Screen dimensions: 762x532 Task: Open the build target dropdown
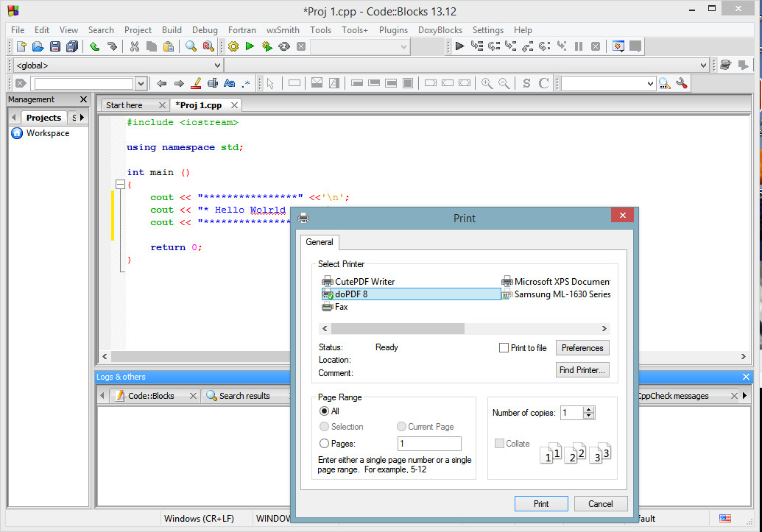pos(403,47)
